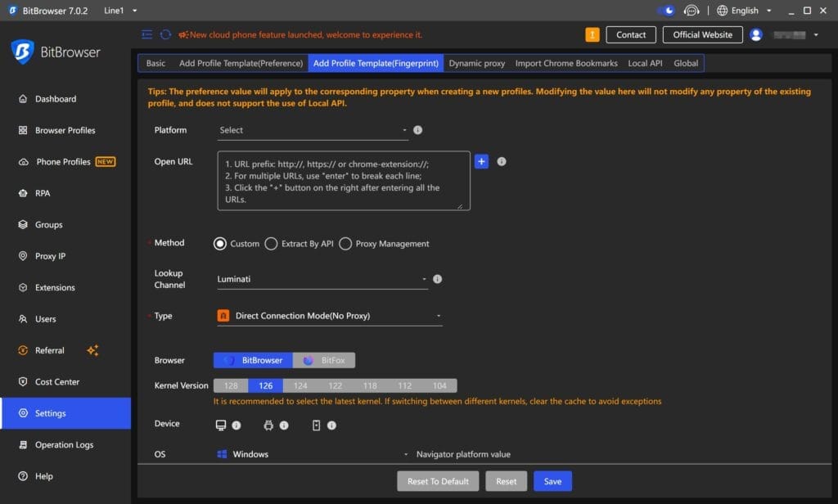The image size is (838, 504).
Task: Click the orange notification icon beside Contact
Action: [x=592, y=34]
